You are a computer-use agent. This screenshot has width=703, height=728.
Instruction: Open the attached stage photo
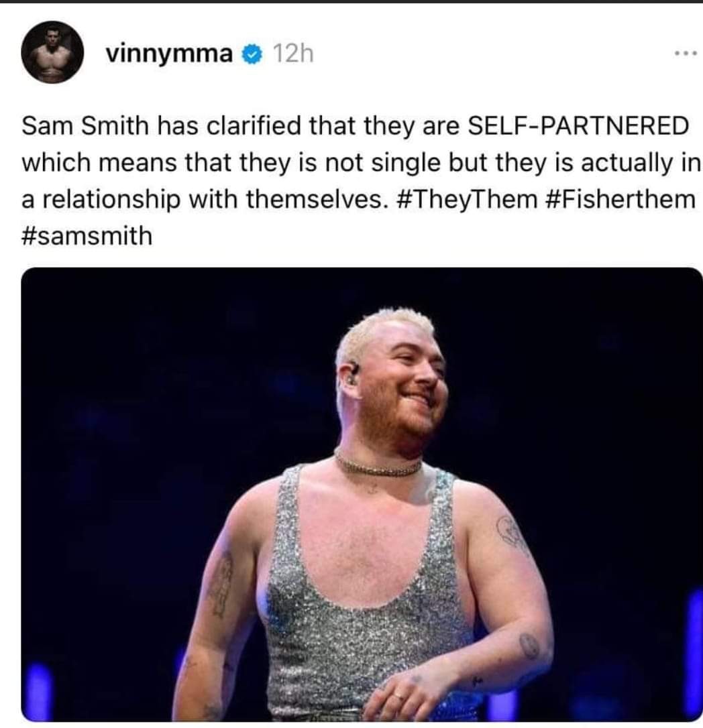point(362,495)
